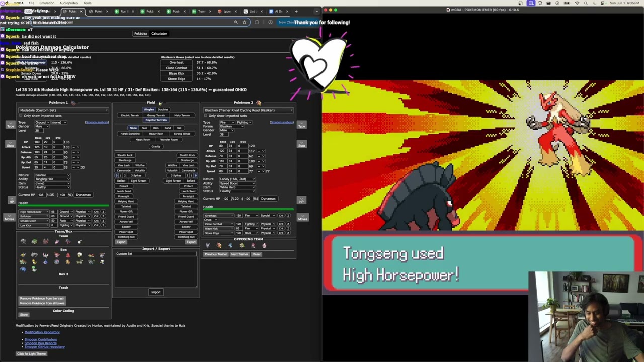Image resolution: width=644 pixels, height=362 pixels.
Task: Open the High Horsepower move dropdown
Action: [33, 212]
